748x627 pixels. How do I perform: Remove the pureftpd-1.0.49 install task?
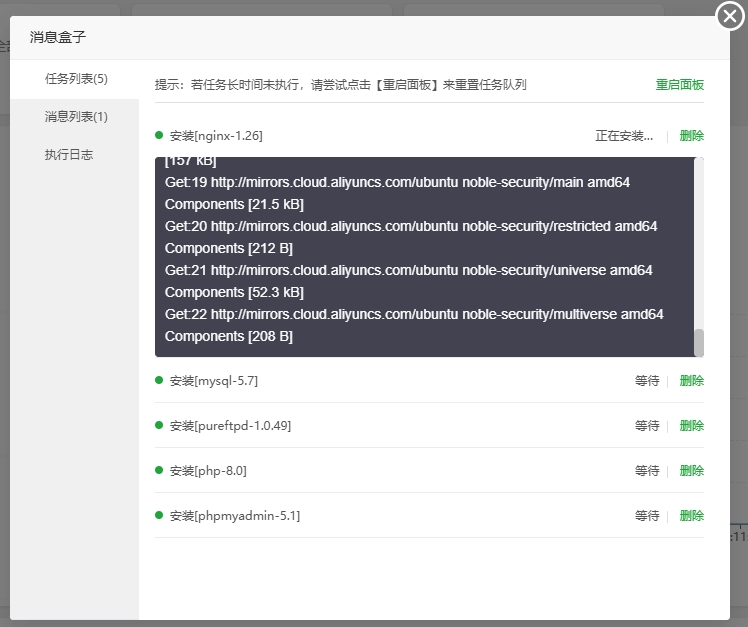click(x=692, y=426)
